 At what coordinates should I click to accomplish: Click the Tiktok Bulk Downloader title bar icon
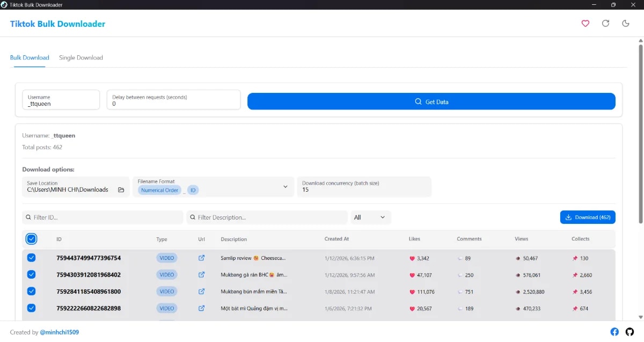5,4
